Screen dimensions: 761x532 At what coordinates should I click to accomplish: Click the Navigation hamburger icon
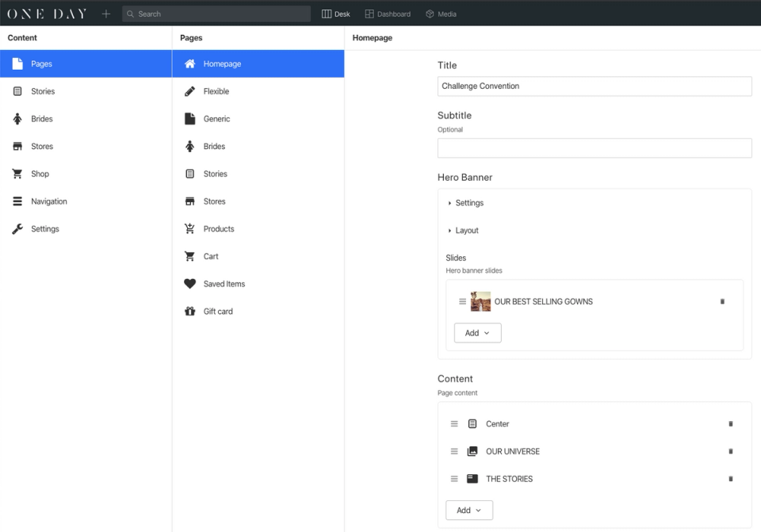pyautogui.click(x=17, y=201)
